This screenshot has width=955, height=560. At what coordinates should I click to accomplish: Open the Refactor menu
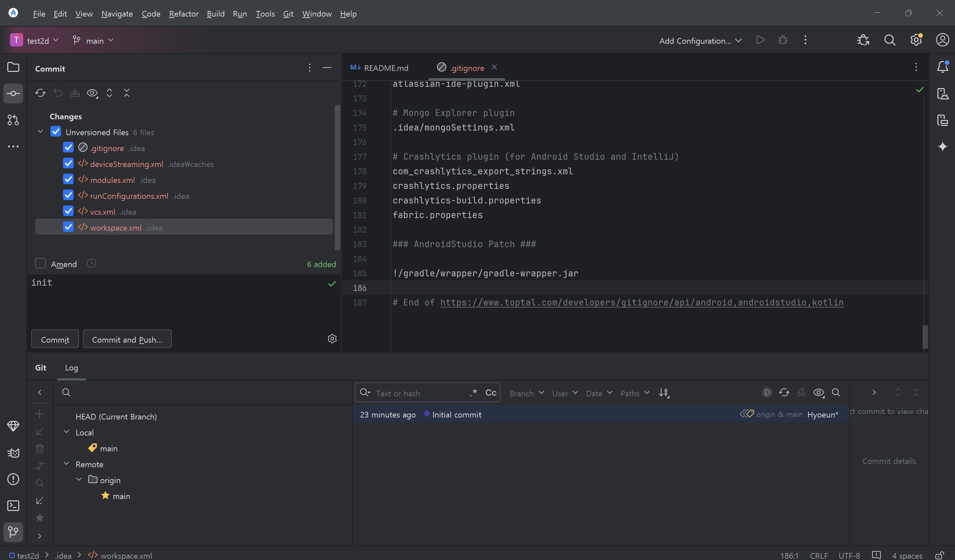[183, 14]
